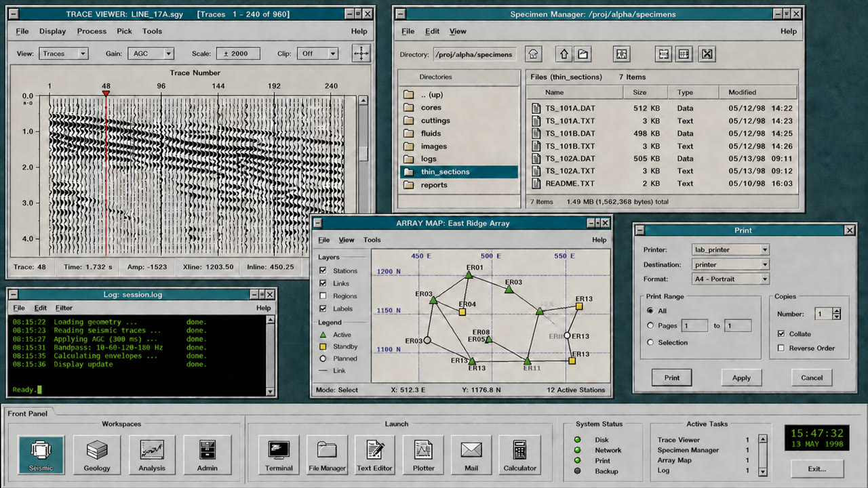Screen dimensions: 868x488
Task: Open the Mail launcher
Action: 471,455
